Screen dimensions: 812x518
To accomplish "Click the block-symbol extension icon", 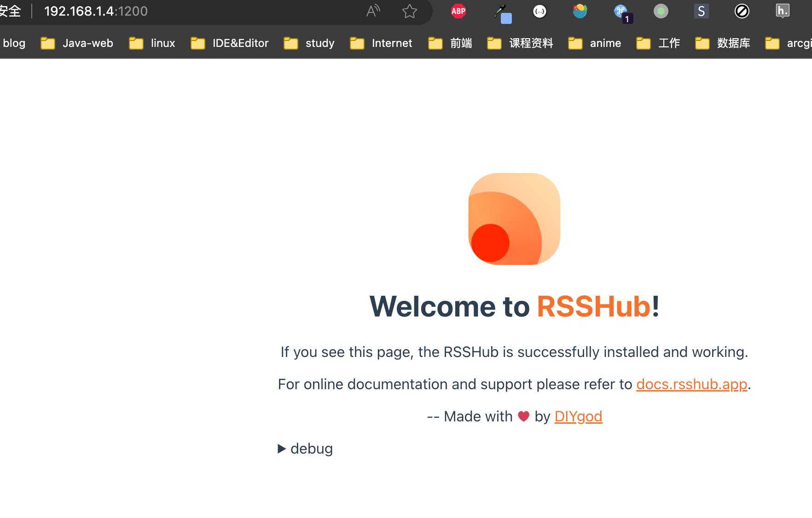I will pyautogui.click(x=742, y=12).
